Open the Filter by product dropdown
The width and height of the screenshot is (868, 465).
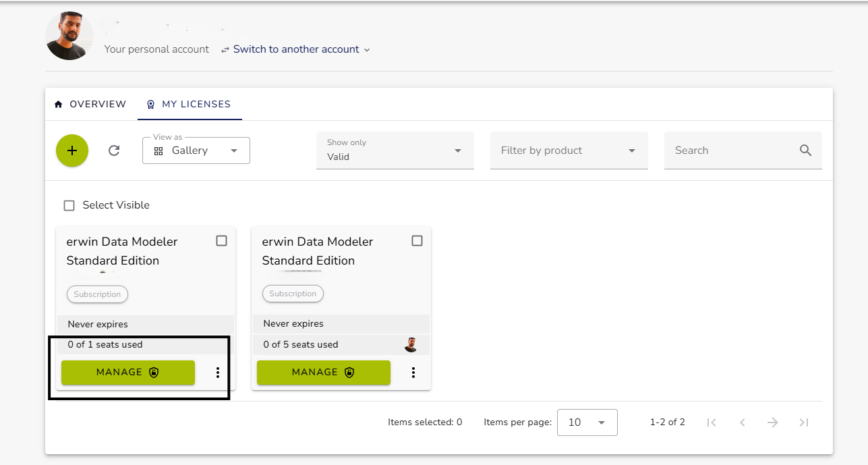coord(569,151)
